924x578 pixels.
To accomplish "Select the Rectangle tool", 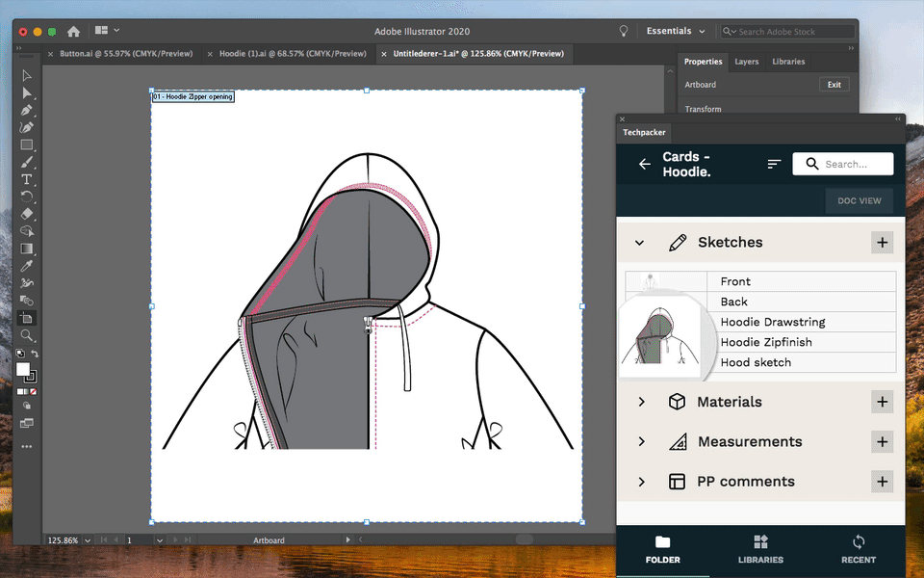I will click(x=27, y=145).
